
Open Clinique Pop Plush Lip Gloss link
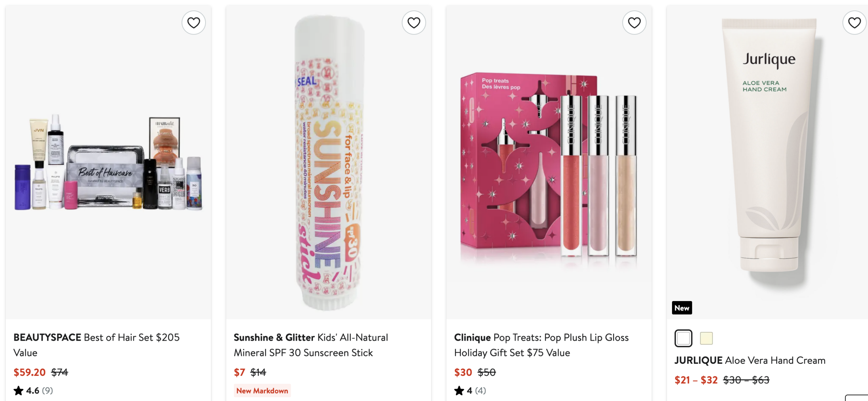click(x=541, y=345)
